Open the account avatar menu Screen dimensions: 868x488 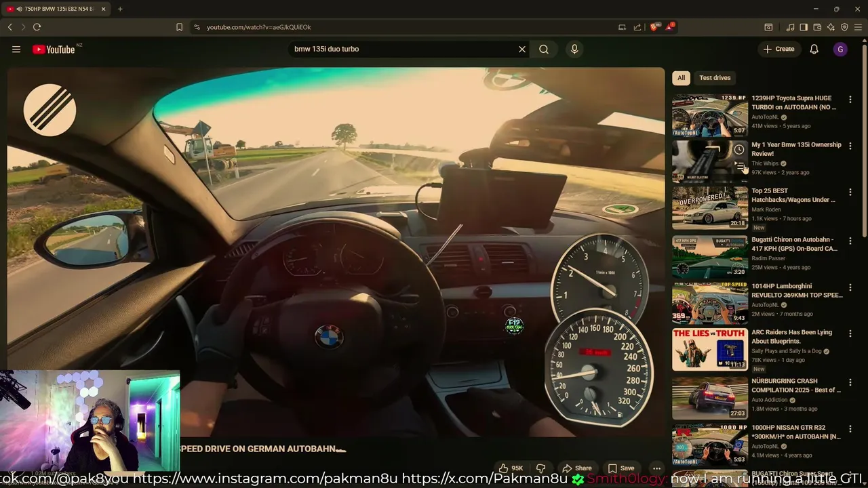[840, 49]
